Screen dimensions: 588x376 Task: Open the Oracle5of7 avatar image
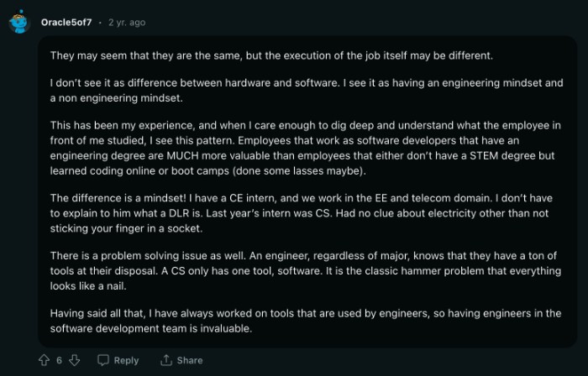click(x=19, y=23)
